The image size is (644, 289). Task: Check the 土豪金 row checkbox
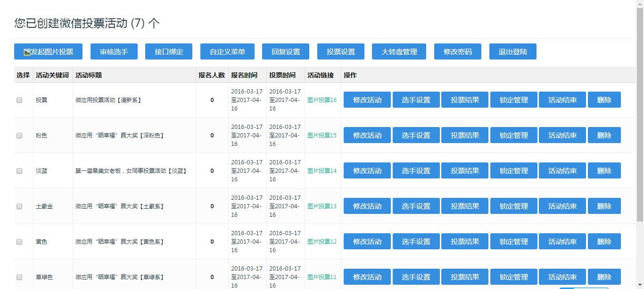(x=19, y=206)
